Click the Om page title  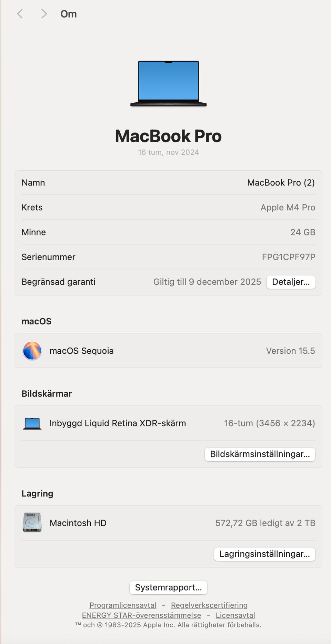[x=69, y=14]
